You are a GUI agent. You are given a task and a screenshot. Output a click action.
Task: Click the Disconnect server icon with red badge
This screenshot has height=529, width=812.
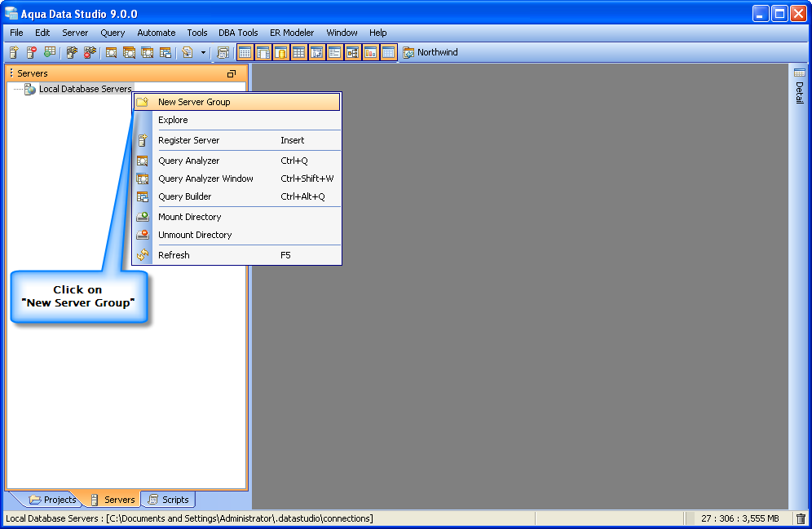[90, 52]
